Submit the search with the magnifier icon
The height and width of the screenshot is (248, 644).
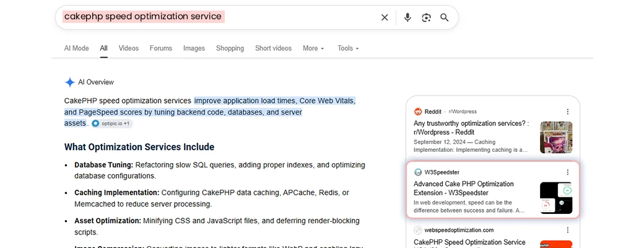pyautogui.click(x=445, y=17)
